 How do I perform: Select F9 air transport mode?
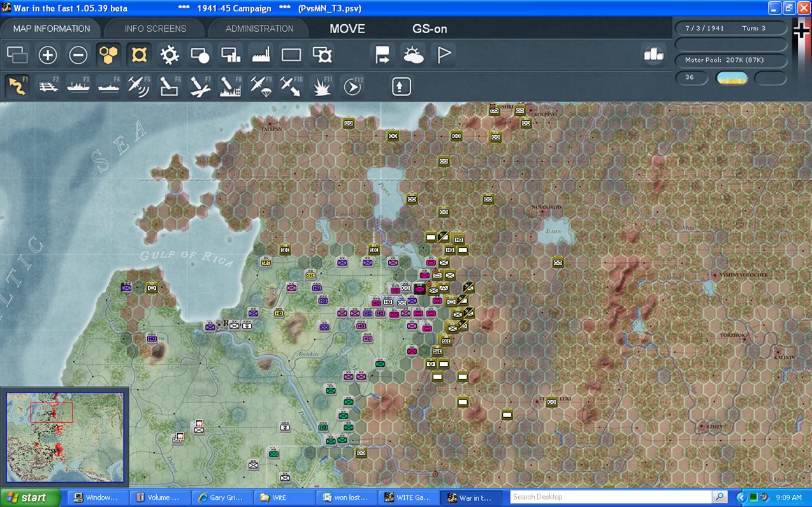[261, 86]
